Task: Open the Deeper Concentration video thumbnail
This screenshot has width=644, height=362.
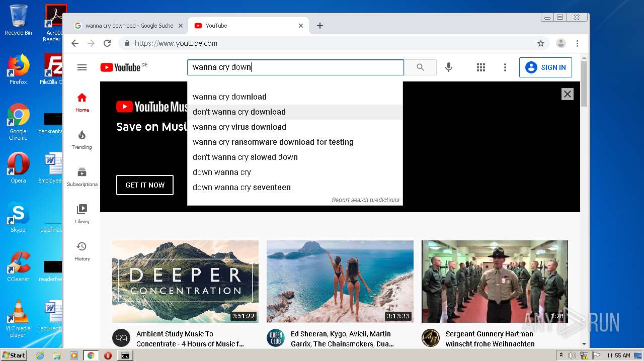Action: point(185,282)
